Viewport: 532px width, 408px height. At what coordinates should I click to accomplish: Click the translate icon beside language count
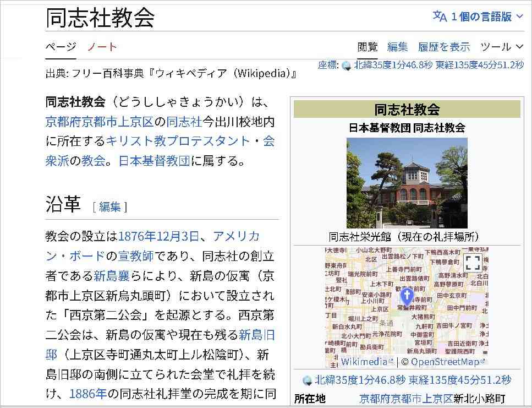(440, 17)
